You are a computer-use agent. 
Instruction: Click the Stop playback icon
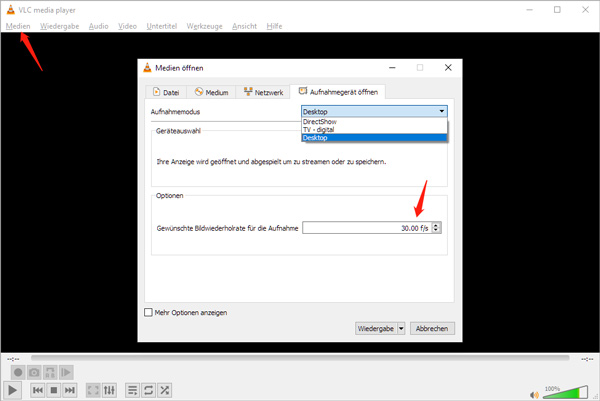54,389
